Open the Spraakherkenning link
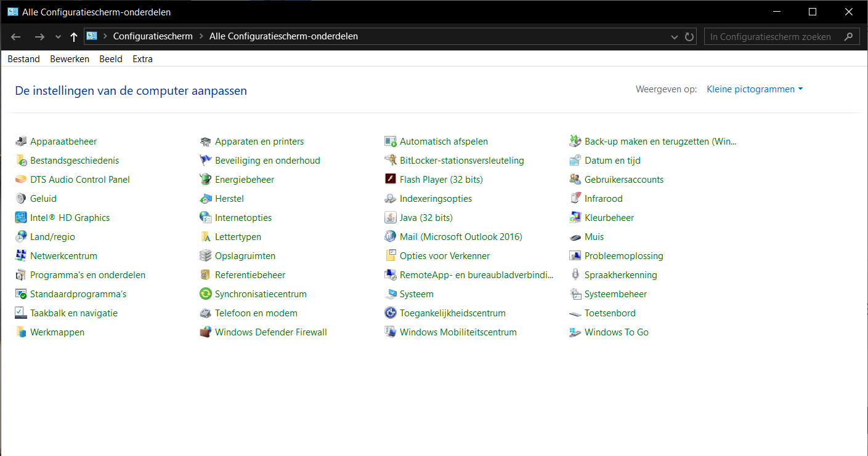The height and width of the screenshot is (456, 868). pos(621,275)
